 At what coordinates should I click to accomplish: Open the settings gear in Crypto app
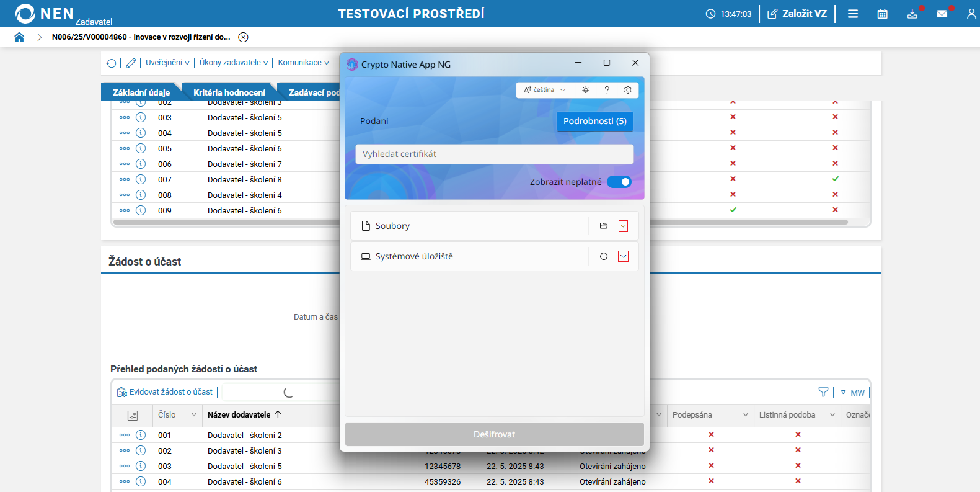pos(628,90)
